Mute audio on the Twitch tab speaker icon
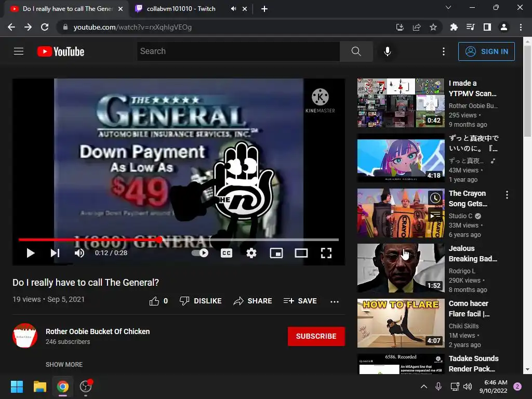532x399 pixels. [x=233, y=9]
